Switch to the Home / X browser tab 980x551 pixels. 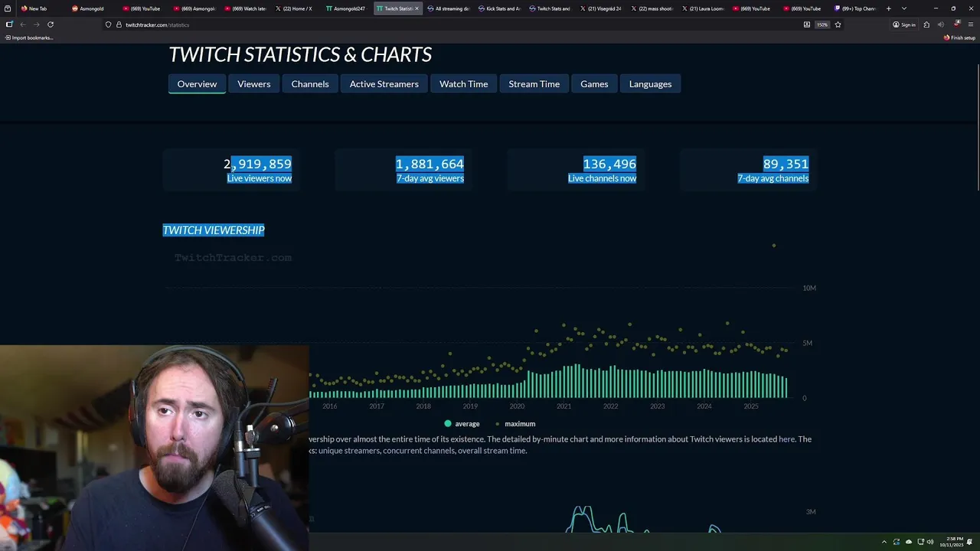pyautogui.click(x=296, y=8)
